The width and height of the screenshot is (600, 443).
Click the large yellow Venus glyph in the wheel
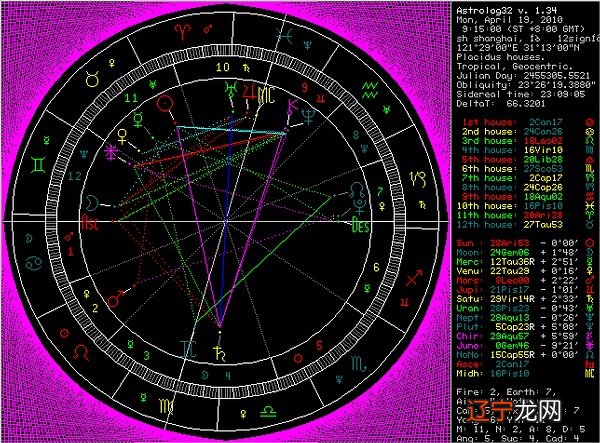pyautogui.click(x=122, y=137)
